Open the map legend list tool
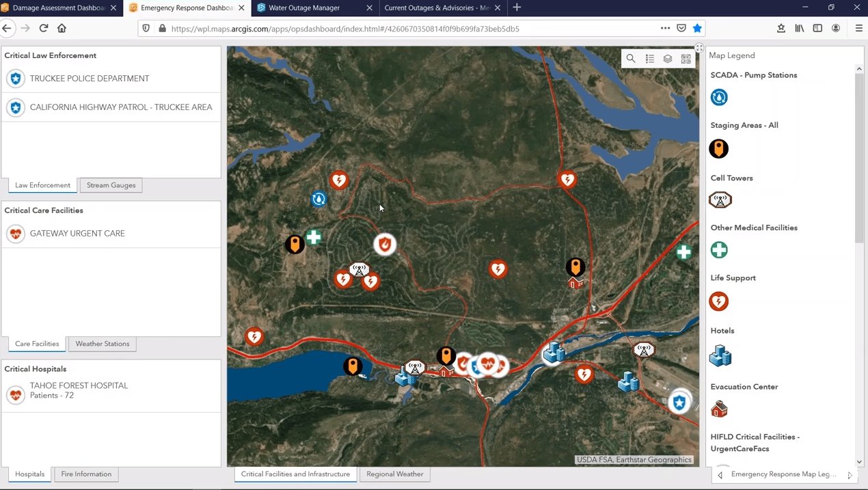868x490 pixels. [650, 59]
